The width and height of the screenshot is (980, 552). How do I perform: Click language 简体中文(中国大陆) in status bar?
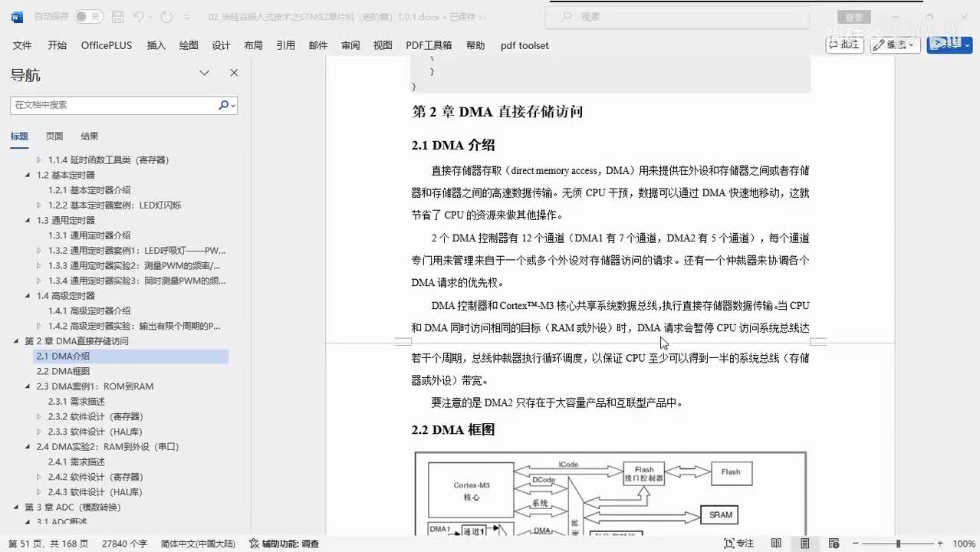pos(198,544)
